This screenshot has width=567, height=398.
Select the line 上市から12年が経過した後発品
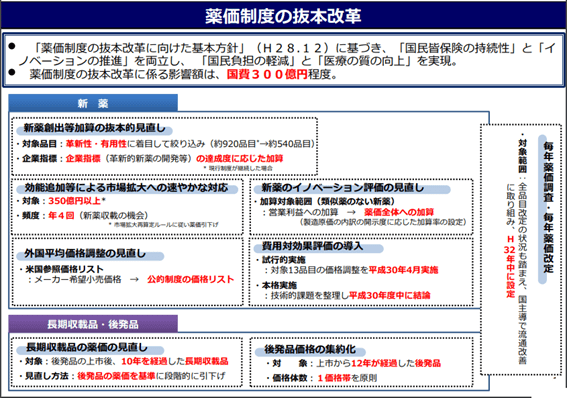click(353, 363)
